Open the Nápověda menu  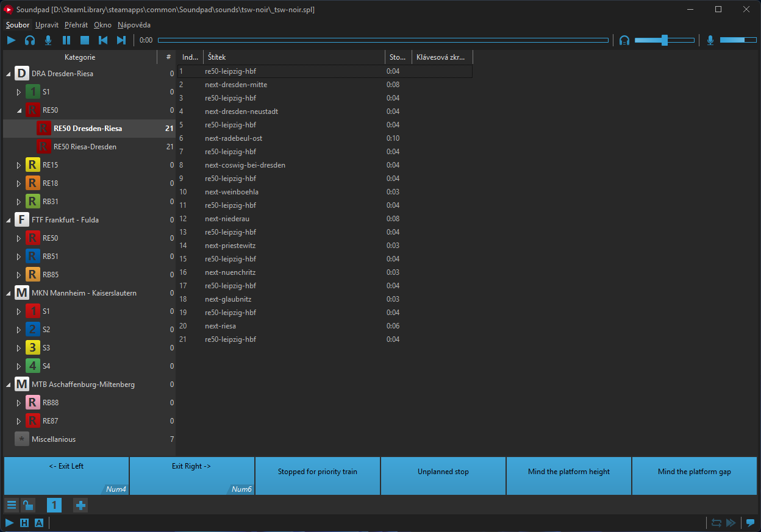pos(134,25)
